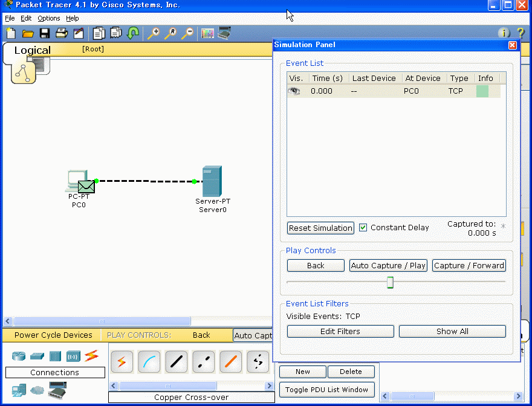Click Back in bottom PLAY CONTROLS bar
This screenshot has width=532, height=406.
point(201,335)
